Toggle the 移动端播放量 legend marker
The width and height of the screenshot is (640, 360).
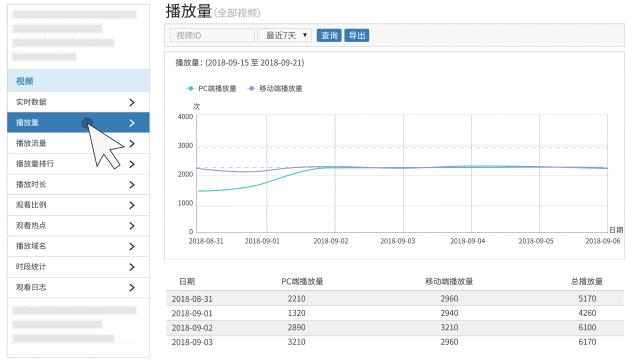251,88
